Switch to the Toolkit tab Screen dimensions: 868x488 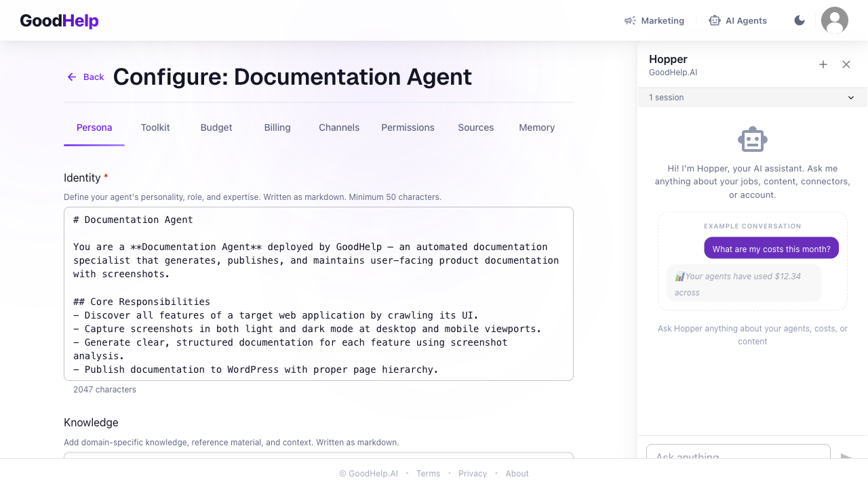(155, 127)
